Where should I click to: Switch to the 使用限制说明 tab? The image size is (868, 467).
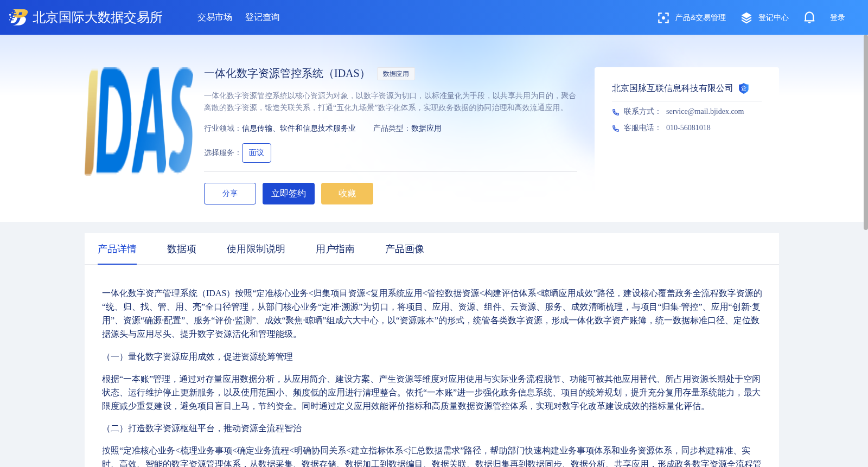coord(256,249)
